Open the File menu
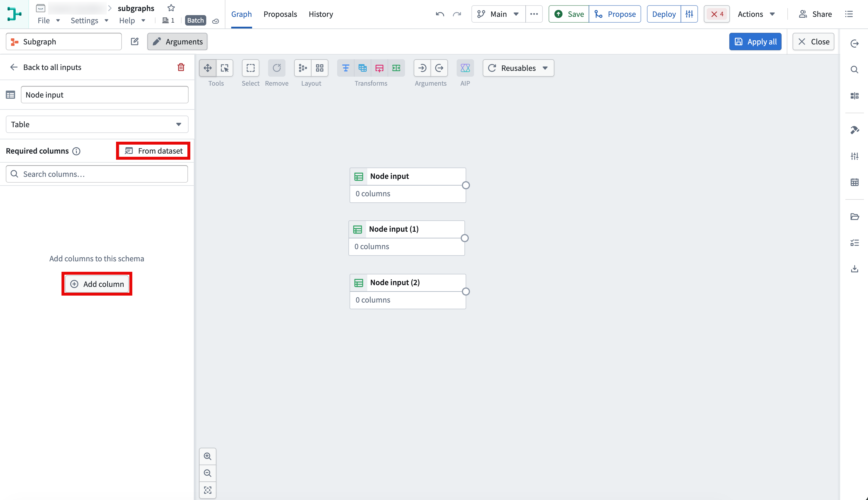868x500 pixels. point(49,21)
